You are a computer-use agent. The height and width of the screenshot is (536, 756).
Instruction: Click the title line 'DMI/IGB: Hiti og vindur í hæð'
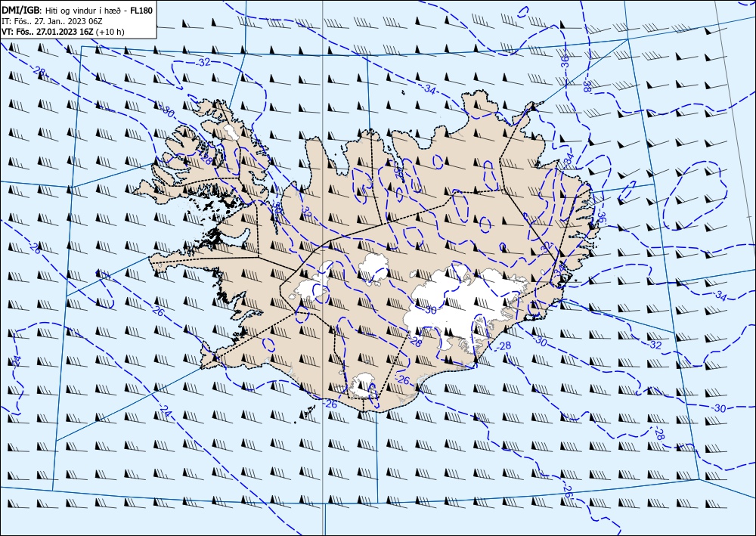[63, 10]
